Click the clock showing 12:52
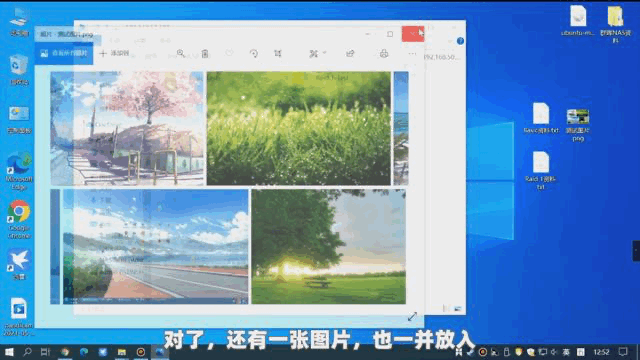Viewport: 640px width, 360px height. click(601, 352)
